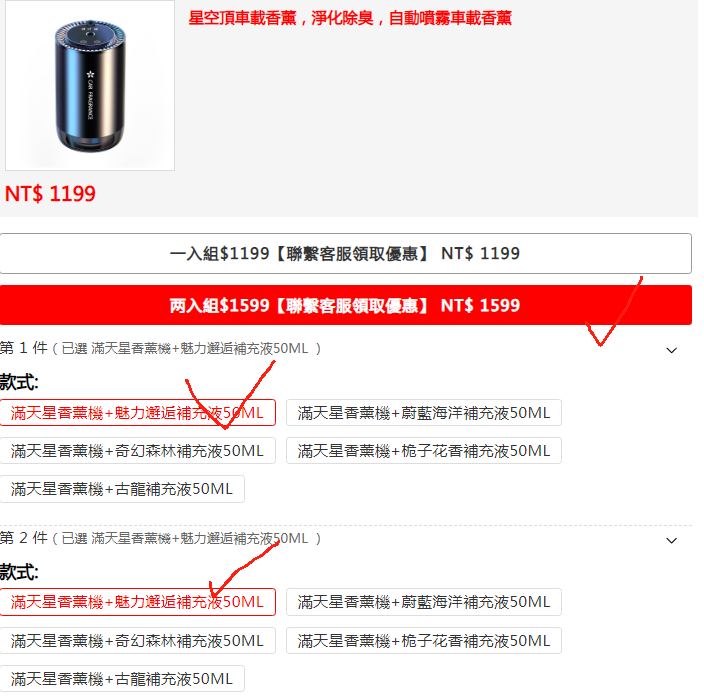This screenshot has width=704, height=698.
Task: Choose 蔚藍海洋補充液50ML for item 2
Action: point(424,602)
